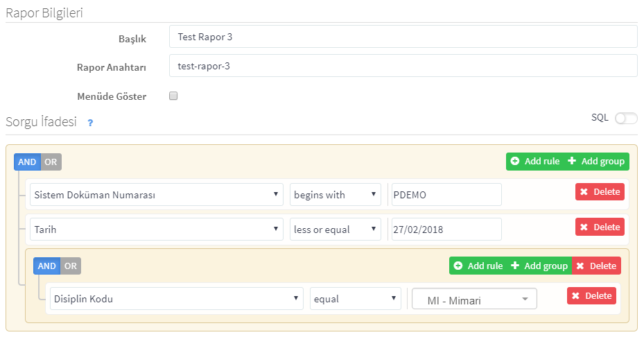Expand the MI - Mimari value dropdown

[474, 299]
